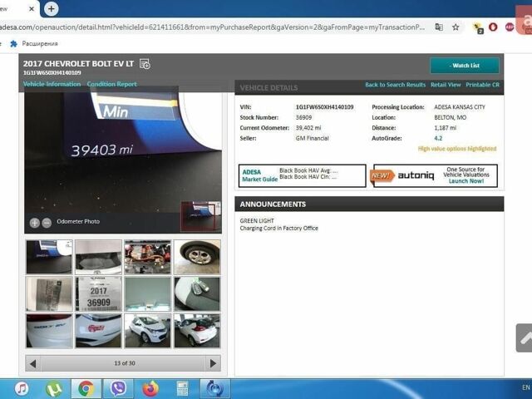532x399 pixels.
Task: Click the EN language indicator in tray
Action: (526, 387)
